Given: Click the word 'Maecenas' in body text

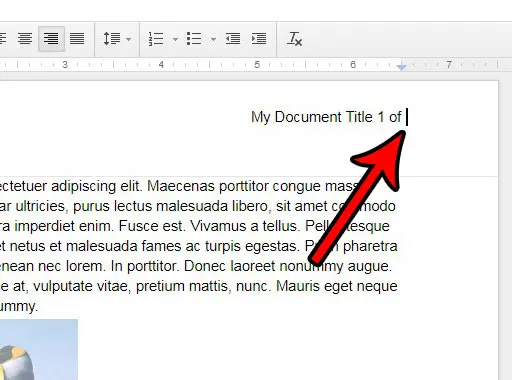Looking at the screenshot, I should (x=181, y=186).
